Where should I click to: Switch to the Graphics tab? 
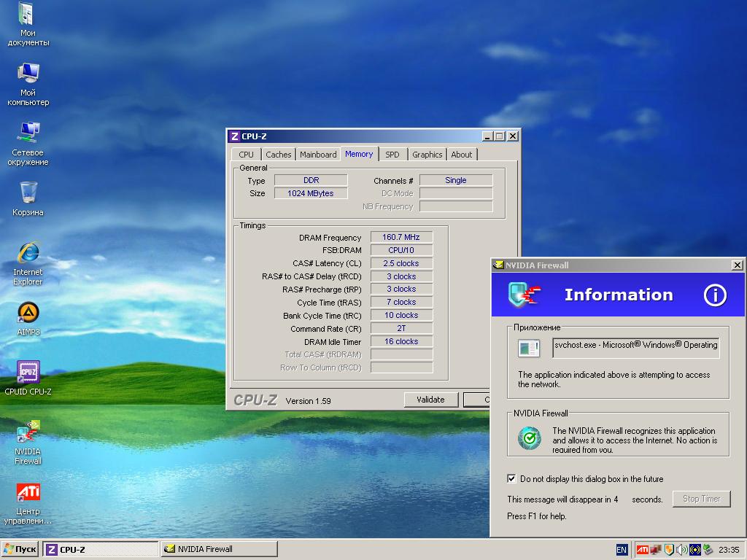pyautogui.click(x=427, y=155)
